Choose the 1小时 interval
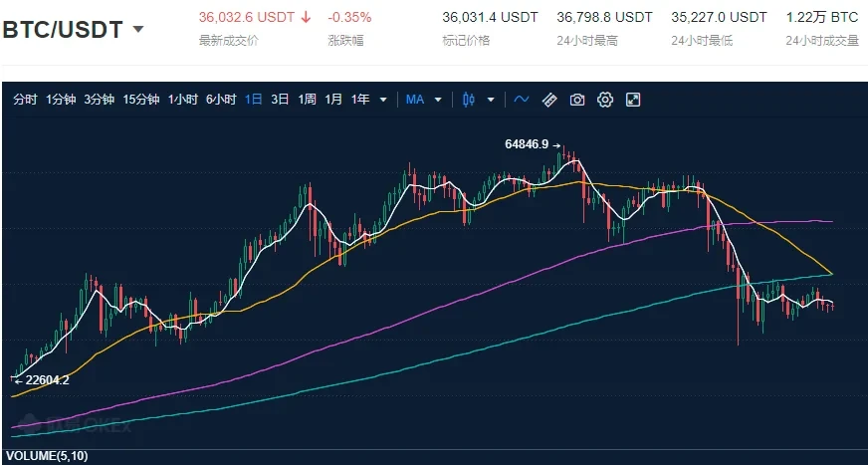 [182, 100]
